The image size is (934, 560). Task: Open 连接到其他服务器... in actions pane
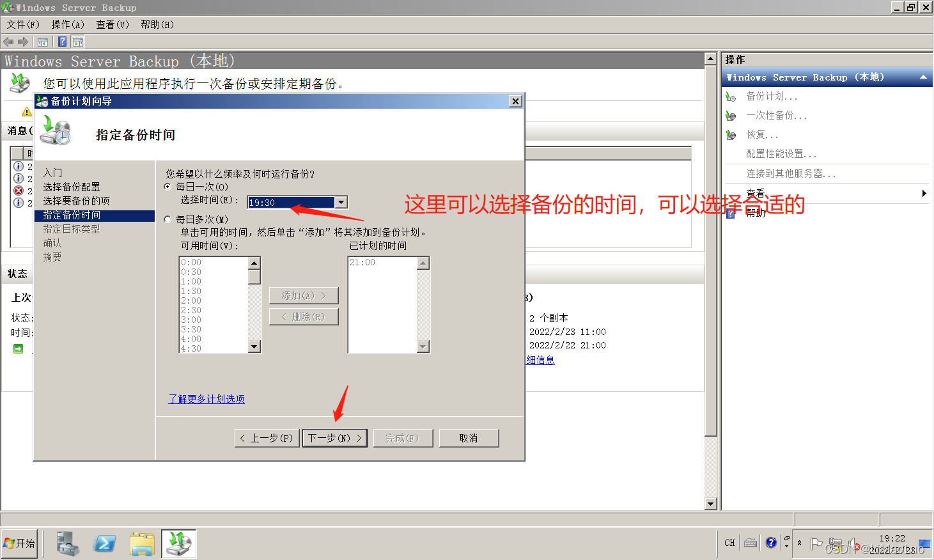tap(791, 173)
